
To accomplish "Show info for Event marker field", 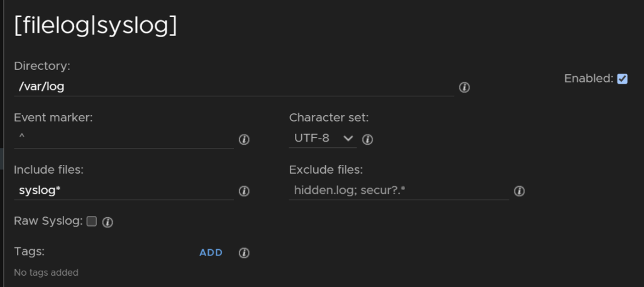I will pyautogui.click(x=244, y=139).
